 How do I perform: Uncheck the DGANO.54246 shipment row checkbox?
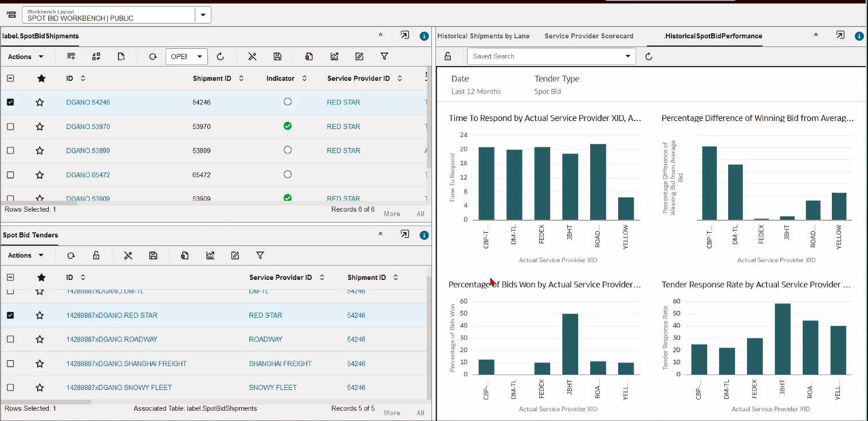(x=10, y=103)
